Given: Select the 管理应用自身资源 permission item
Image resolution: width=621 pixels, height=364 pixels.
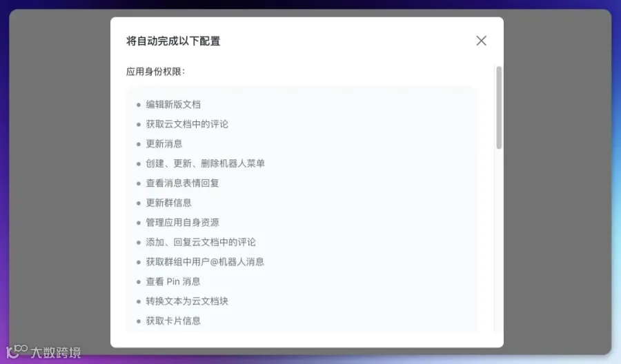Looking at the screenshot, I should [x=182, y=223].
